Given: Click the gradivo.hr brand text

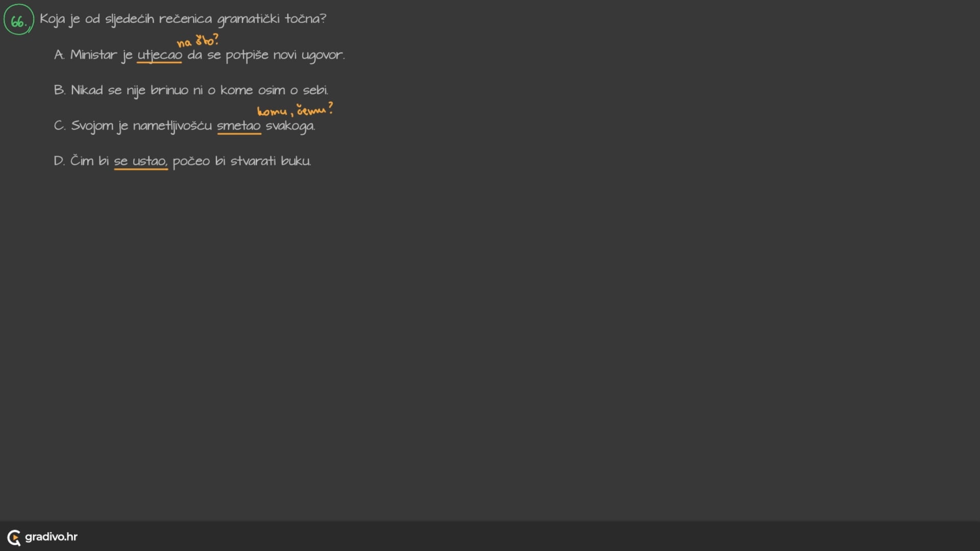Looking at the screenshot, I should coord(51,537).
